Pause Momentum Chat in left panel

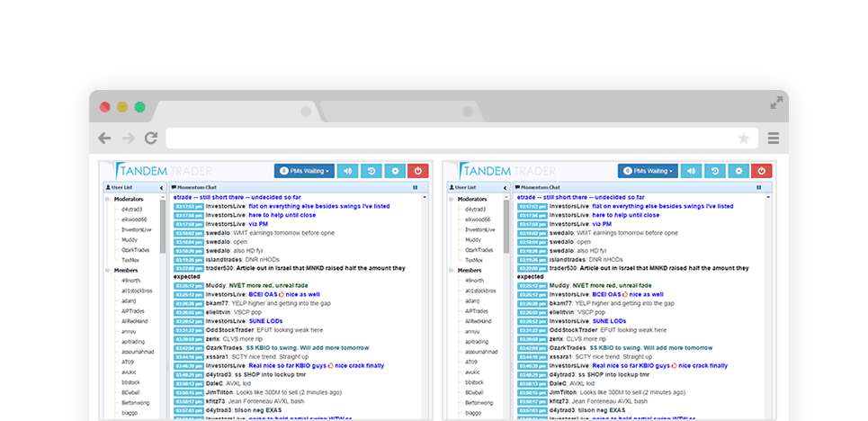[x=416, y=188]
